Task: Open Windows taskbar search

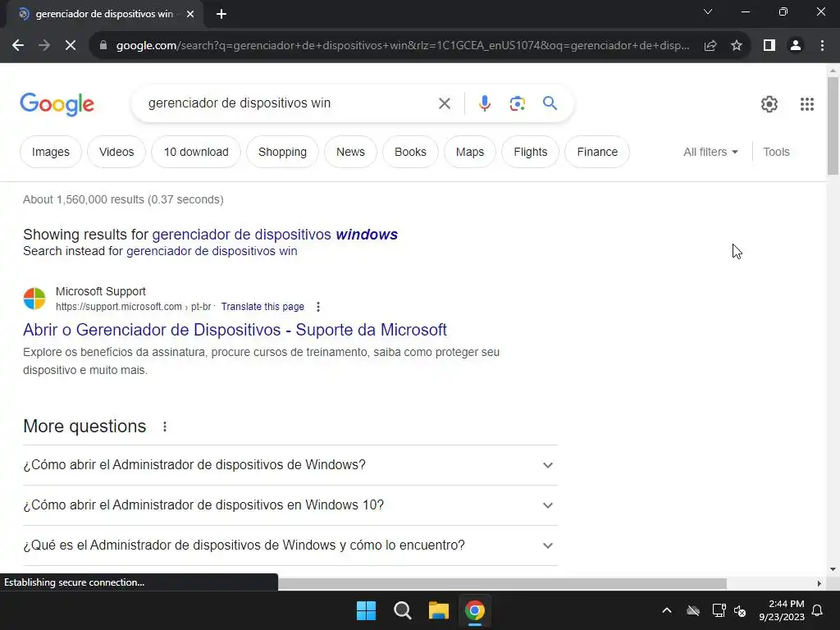Action: click(x=402, y=610)
